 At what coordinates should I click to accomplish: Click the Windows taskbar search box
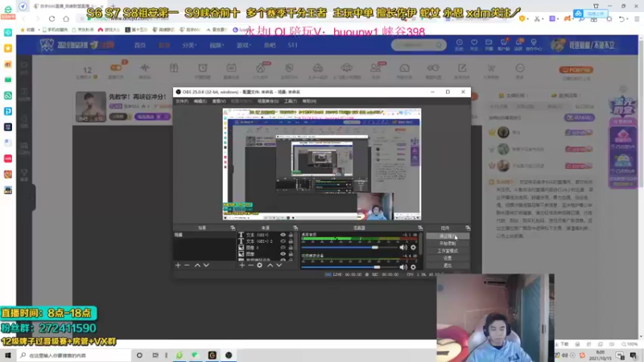(74, 355)
